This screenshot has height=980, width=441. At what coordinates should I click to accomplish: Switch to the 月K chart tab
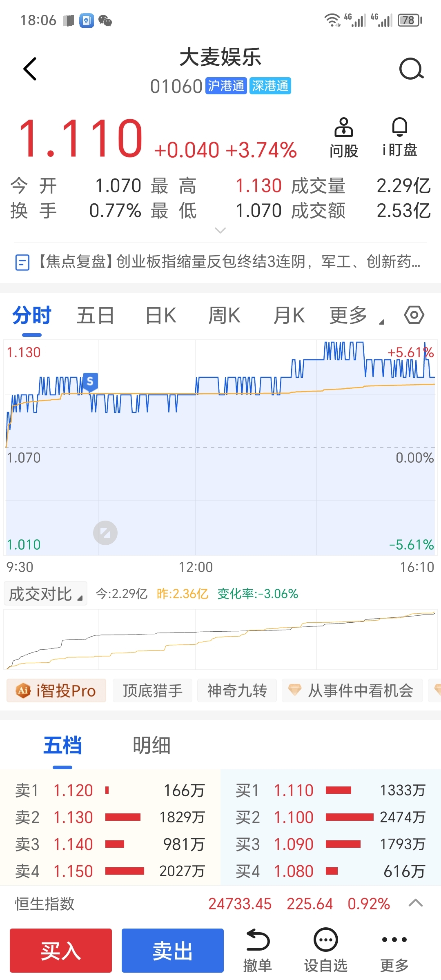tap(289, 316)
